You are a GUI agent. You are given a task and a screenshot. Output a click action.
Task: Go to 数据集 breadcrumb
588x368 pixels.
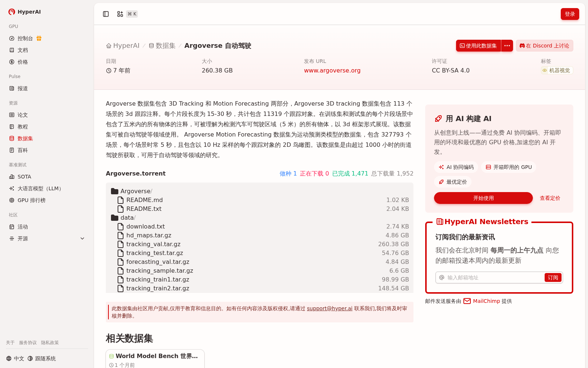[162, 46]
